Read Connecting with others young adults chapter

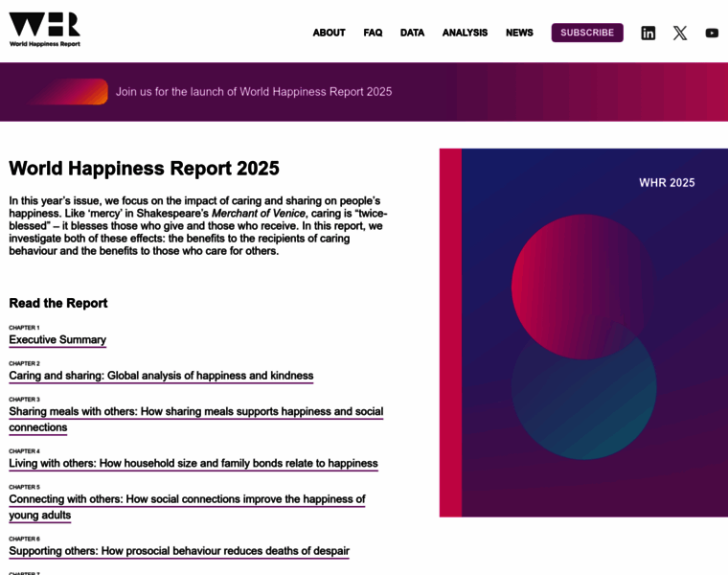[x=187, y=507]
